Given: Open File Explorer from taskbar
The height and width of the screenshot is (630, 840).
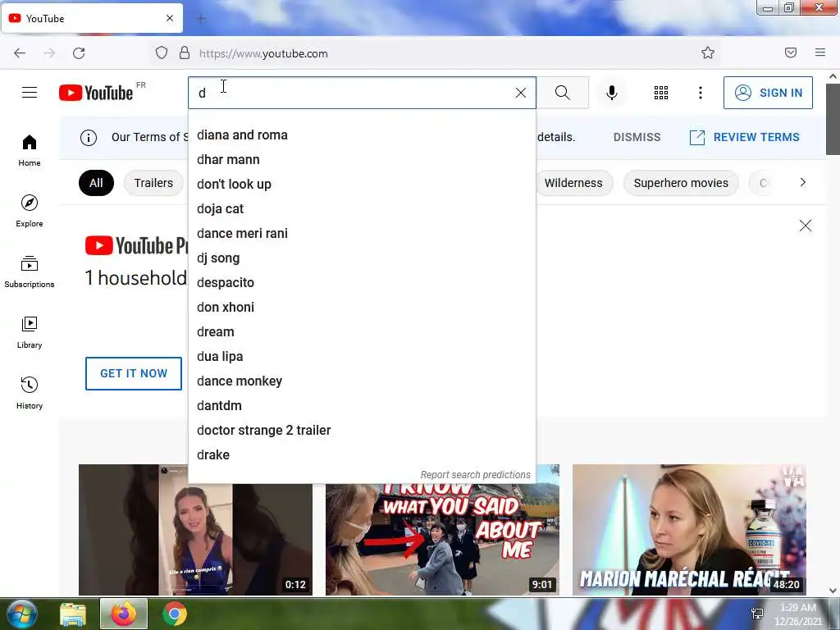Looking at the screenshot, I should tap(73, 614).
